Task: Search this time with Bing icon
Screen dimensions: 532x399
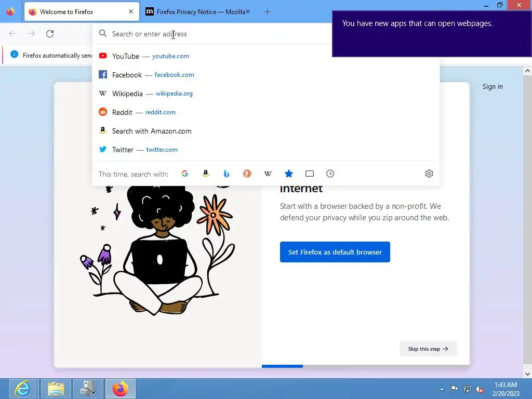Action: pyautogui.click(x=227, y=174)
